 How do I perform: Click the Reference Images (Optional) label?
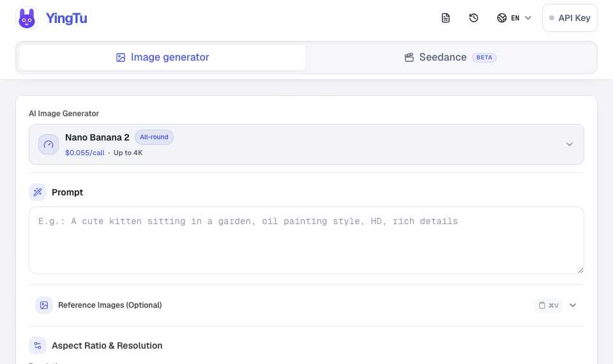point(110,305)
